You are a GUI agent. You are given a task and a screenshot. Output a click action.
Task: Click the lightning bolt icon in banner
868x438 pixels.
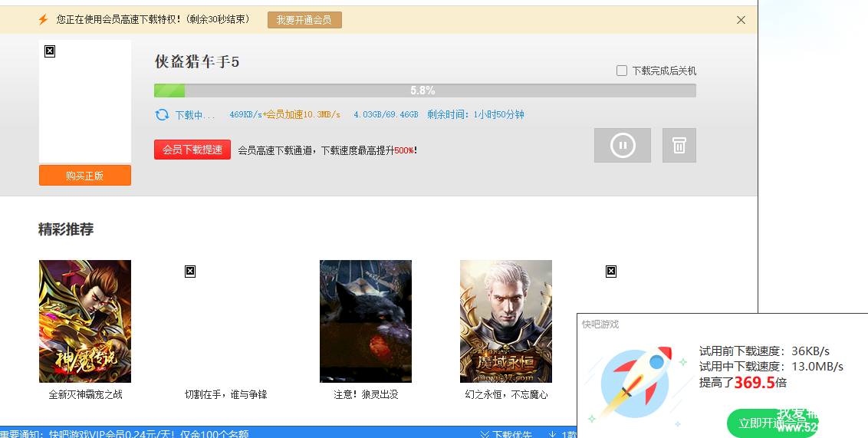[44, 20]
